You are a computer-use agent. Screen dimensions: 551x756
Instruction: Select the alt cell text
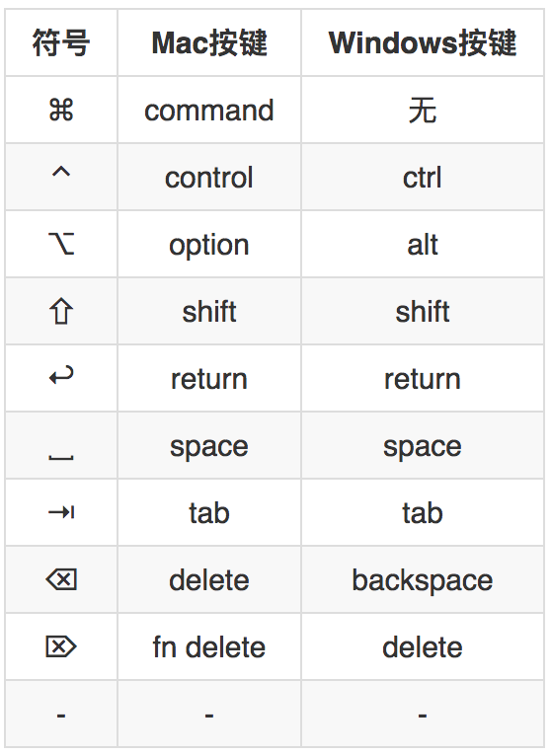point(423,245)
